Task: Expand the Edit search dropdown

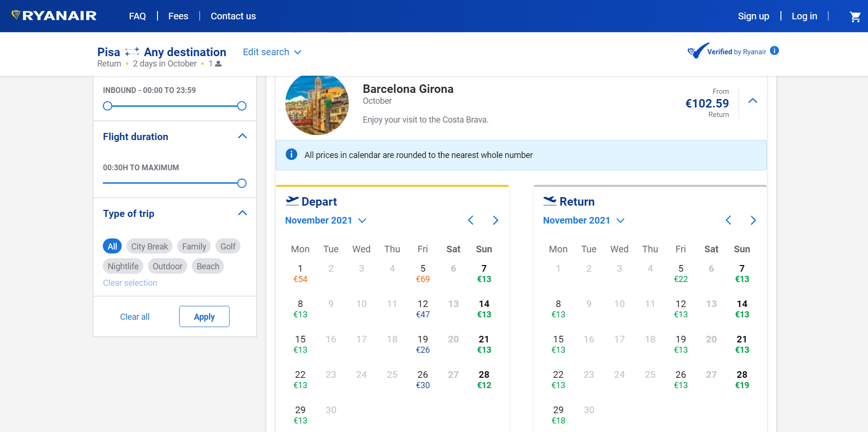Action: coord(272,52)
